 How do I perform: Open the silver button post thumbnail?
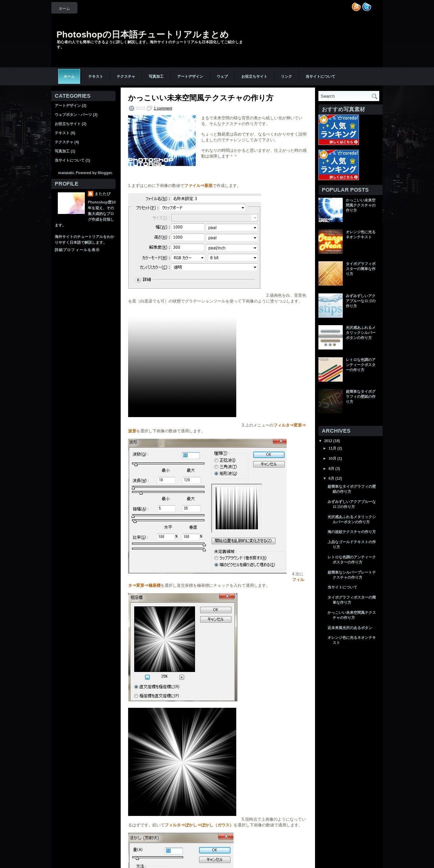point(331,337)
